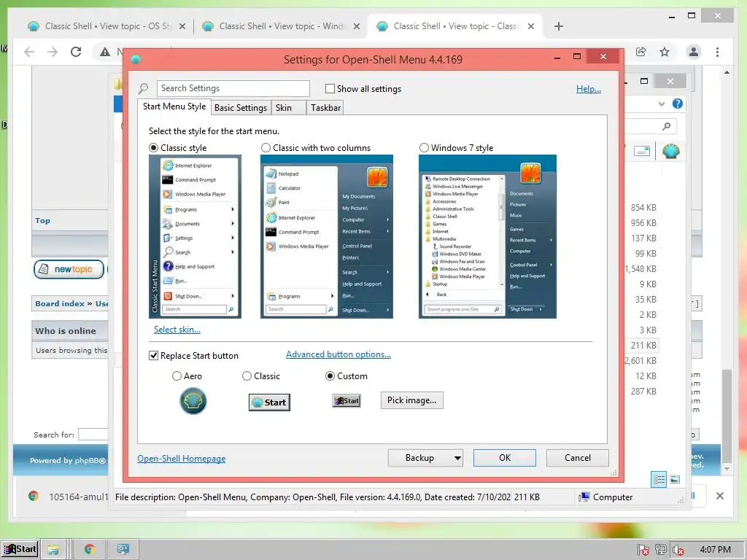The image size is (747, 560).
Task: Select the Windows 7 style option
Action: [x=424, y=147]
